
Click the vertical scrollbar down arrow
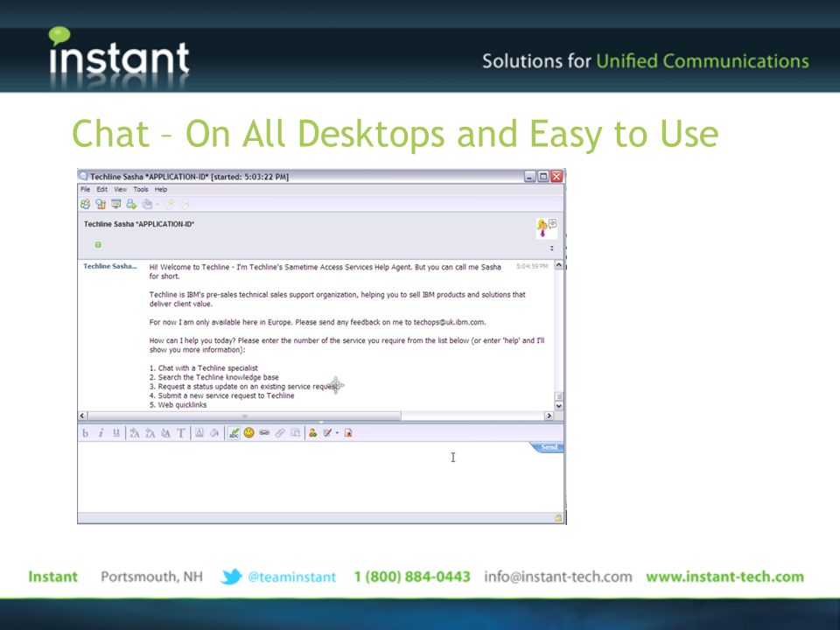click(559, 406)
